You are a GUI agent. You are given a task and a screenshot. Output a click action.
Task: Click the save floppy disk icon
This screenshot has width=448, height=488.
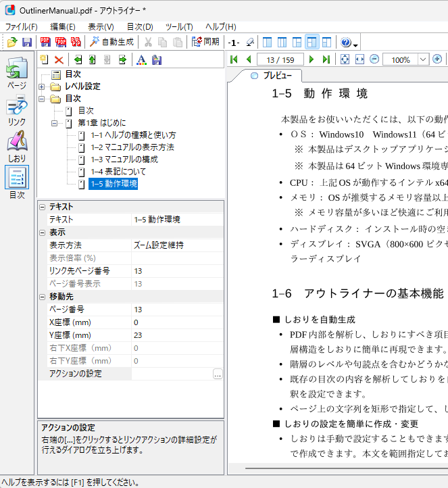[x=27, y=42]
